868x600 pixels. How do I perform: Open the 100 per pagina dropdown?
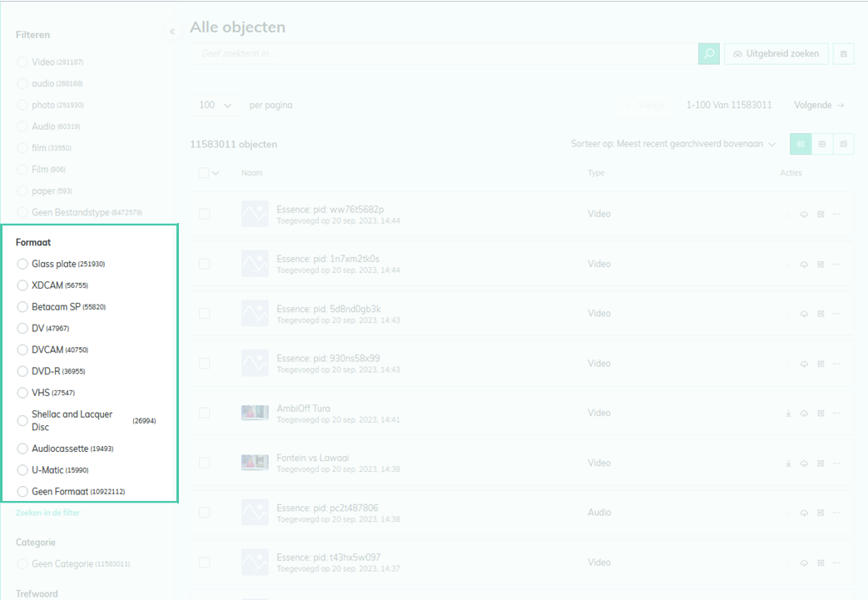coord(216,105)
